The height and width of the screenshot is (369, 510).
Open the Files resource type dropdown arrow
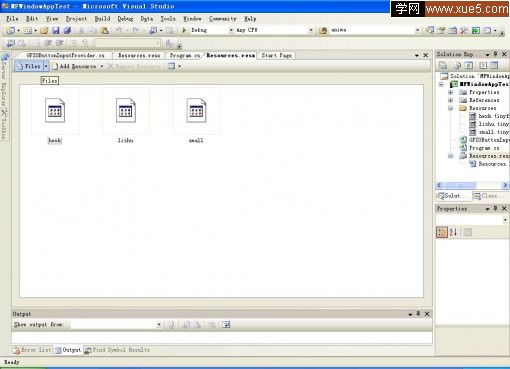click(x=46, y=66)
